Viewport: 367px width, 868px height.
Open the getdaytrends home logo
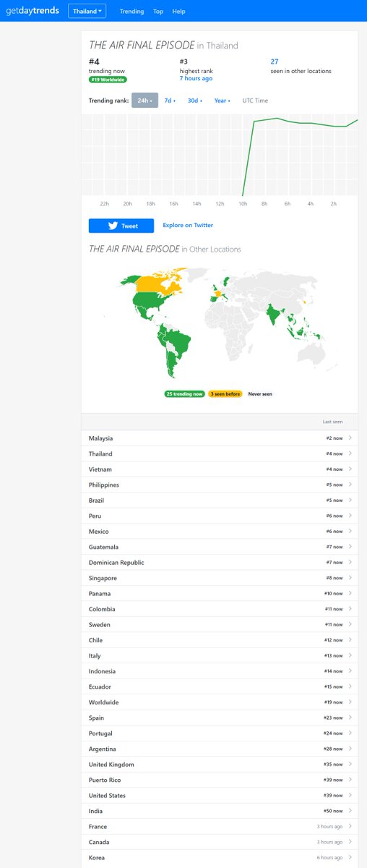[x=33, y=11]
